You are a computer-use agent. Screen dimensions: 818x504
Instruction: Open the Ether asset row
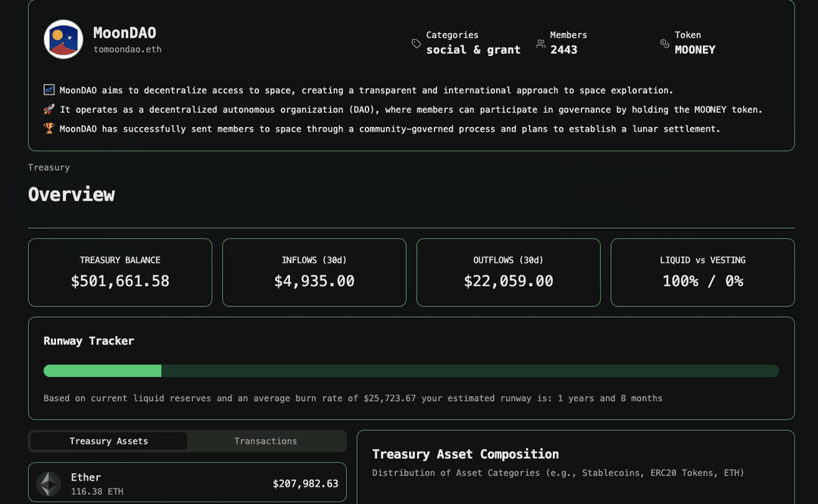(x=187, y=483)
